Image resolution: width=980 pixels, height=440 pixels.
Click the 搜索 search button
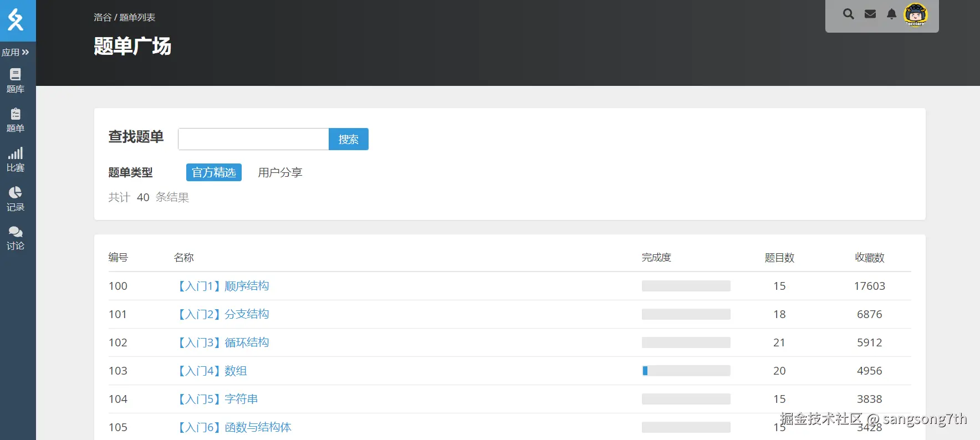click(349, 139)
